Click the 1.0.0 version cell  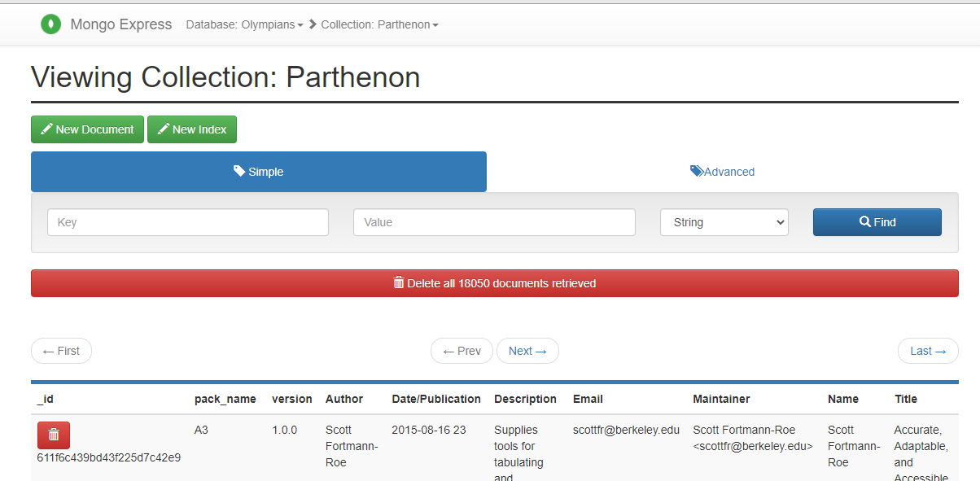pos(285,430)
